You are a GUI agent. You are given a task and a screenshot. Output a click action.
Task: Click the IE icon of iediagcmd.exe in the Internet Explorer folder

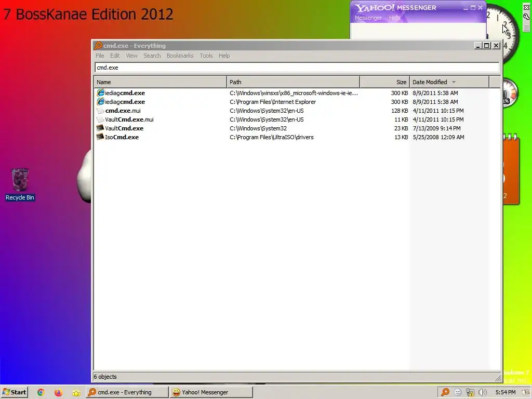point(100,101)
